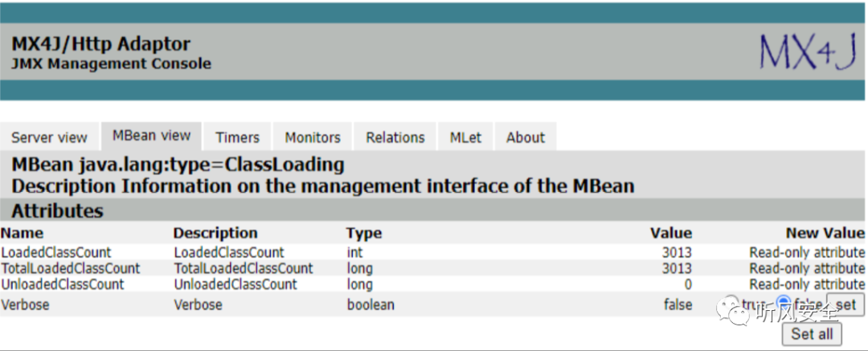Select the Relations tab

(395, 137)
